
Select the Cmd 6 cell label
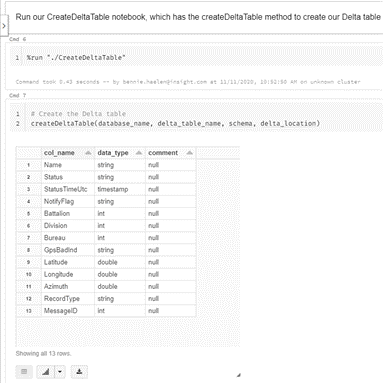pos(18,39)
